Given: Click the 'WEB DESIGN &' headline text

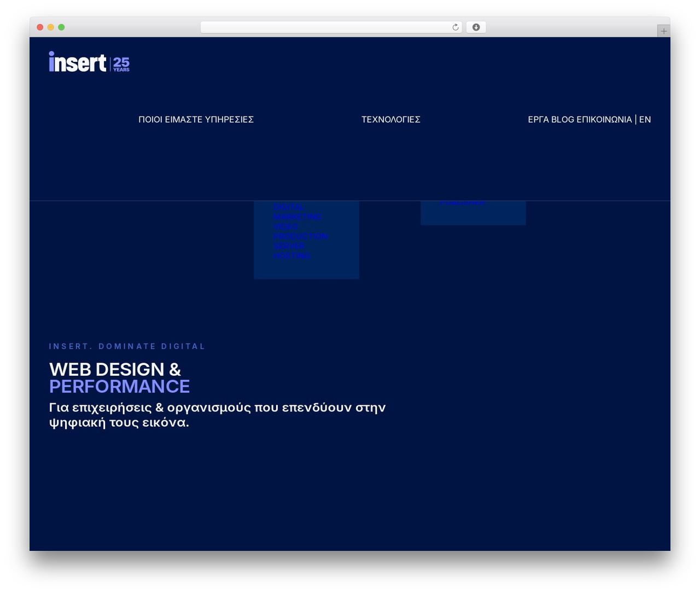Looking at the screenshot, I should (x=115, y=369).
